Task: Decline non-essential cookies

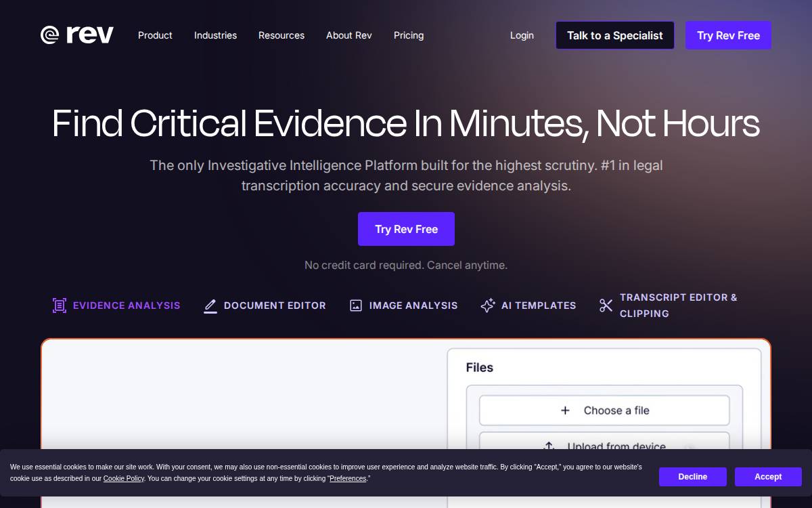Action: [x=693, y=477]
